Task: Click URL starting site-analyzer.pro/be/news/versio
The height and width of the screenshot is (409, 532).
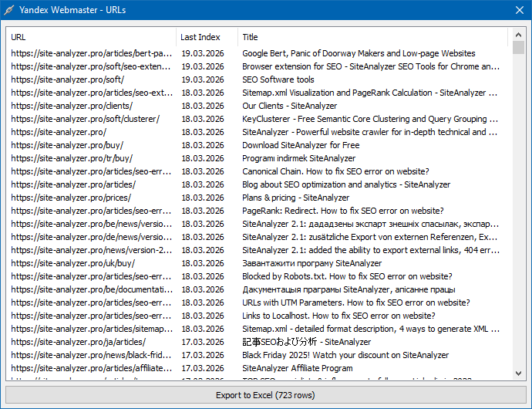Action: [92, 224]
